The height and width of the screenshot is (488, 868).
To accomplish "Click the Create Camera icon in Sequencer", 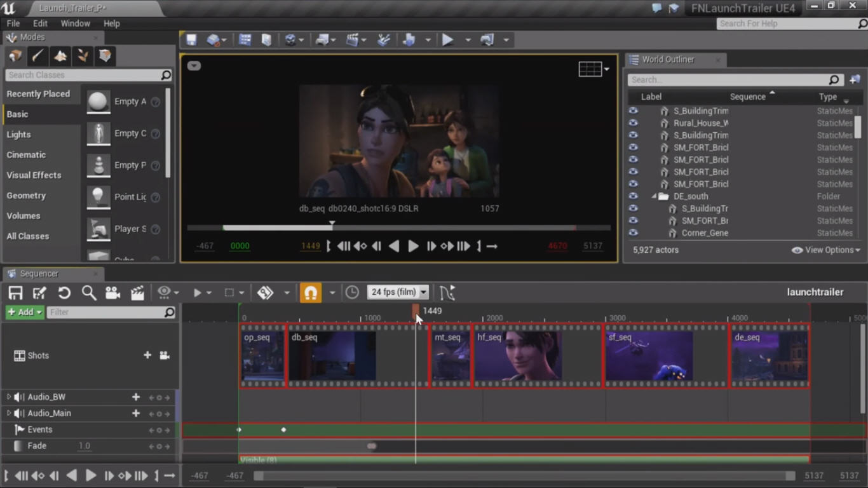I will pos(113,292).
